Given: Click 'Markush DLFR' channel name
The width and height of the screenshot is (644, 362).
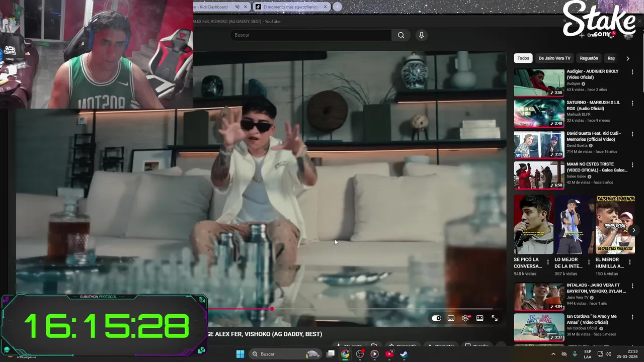Looking at the screenshot, I should point(579,115).
